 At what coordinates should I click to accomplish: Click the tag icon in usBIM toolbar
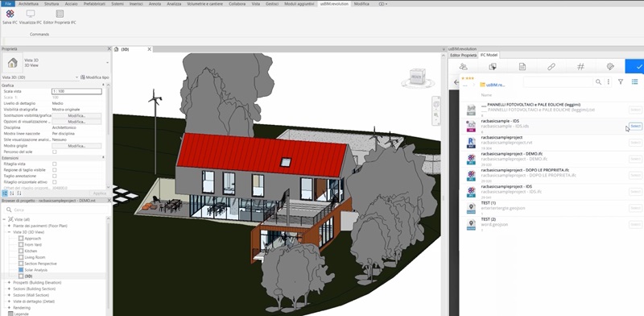click(x=610, y=67)
